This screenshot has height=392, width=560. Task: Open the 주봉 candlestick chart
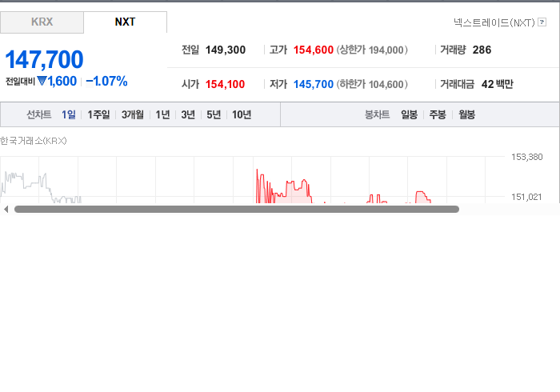click(438, 114)
